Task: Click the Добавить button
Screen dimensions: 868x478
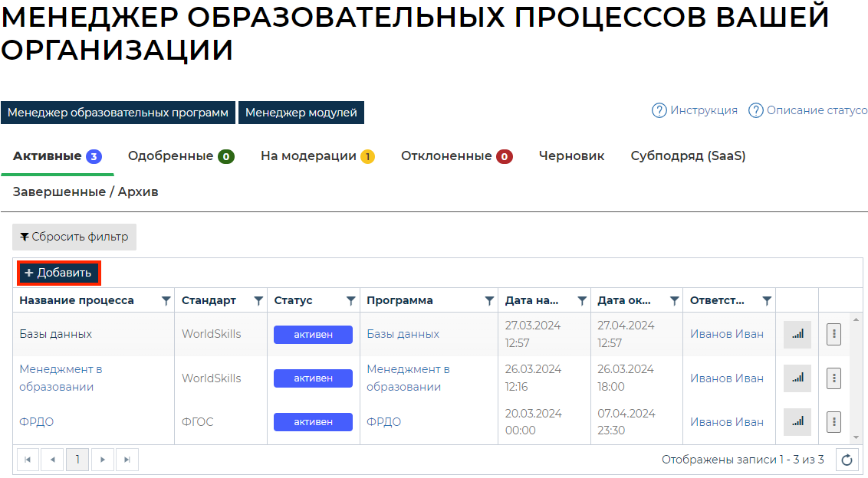Action: point(58,273)
